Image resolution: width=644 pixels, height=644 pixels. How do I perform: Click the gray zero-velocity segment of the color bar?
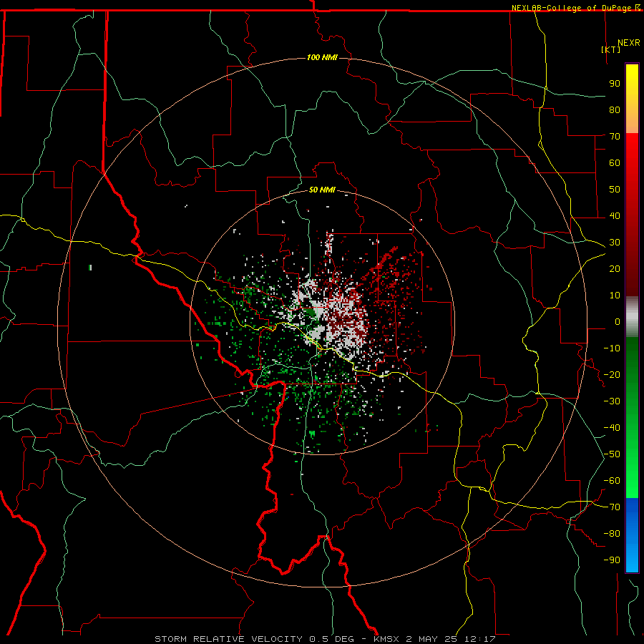pos(632,317)
